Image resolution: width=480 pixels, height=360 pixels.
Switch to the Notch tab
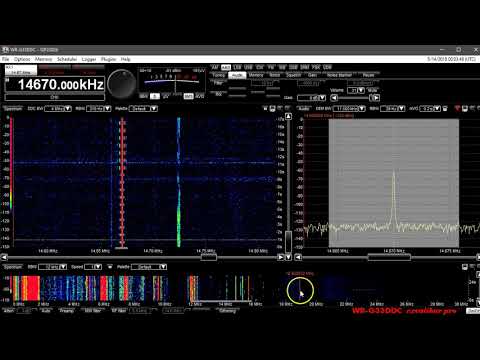click(275, 75)
